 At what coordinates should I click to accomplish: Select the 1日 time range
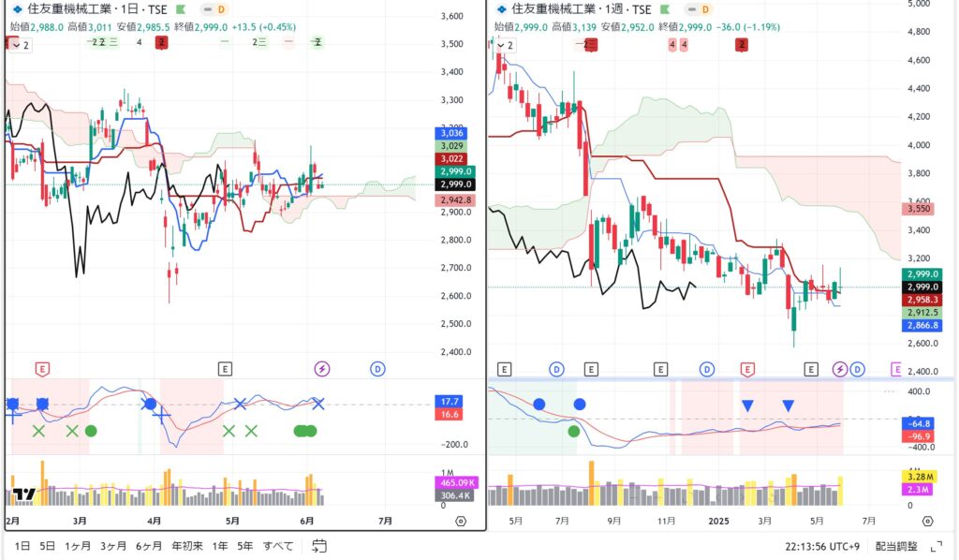pos(22,546)
